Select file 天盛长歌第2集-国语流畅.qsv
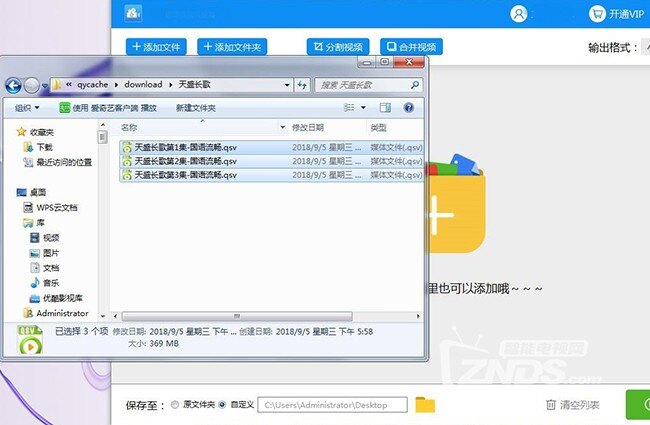 coord(186,161)
